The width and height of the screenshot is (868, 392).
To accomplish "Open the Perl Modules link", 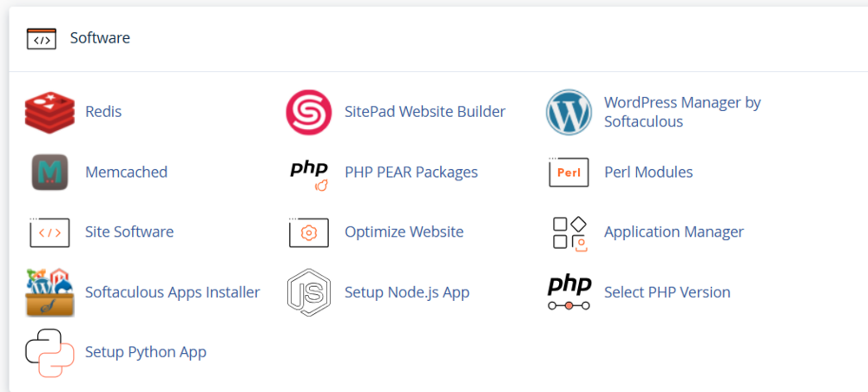I will [648, 172].
